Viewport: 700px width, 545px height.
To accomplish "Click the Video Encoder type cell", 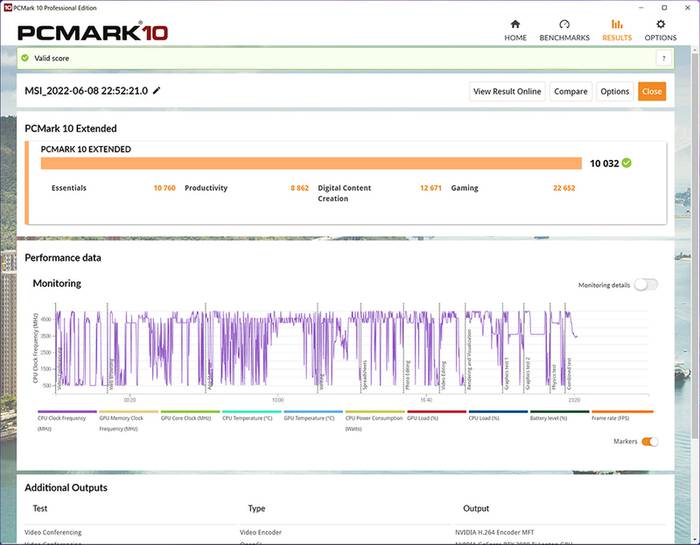I will pyautogui.click(x=261, y=532).
